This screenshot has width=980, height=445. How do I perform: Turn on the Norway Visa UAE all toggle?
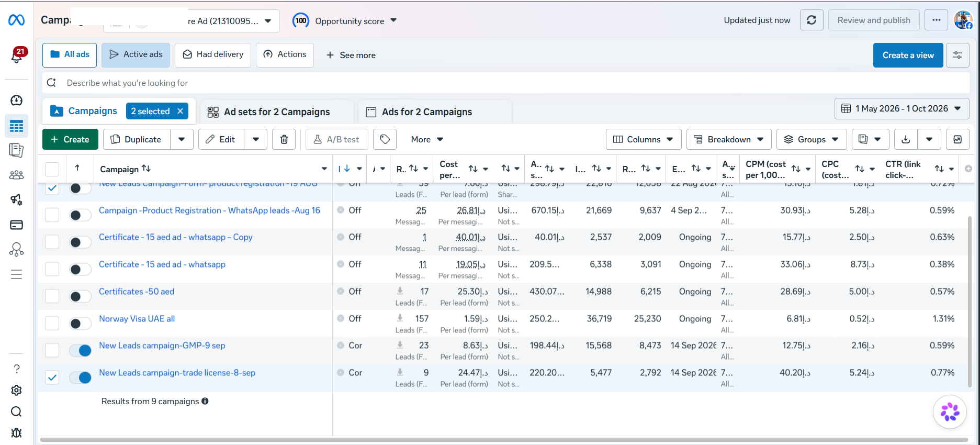pyautogui.click(x=80, y=324)
